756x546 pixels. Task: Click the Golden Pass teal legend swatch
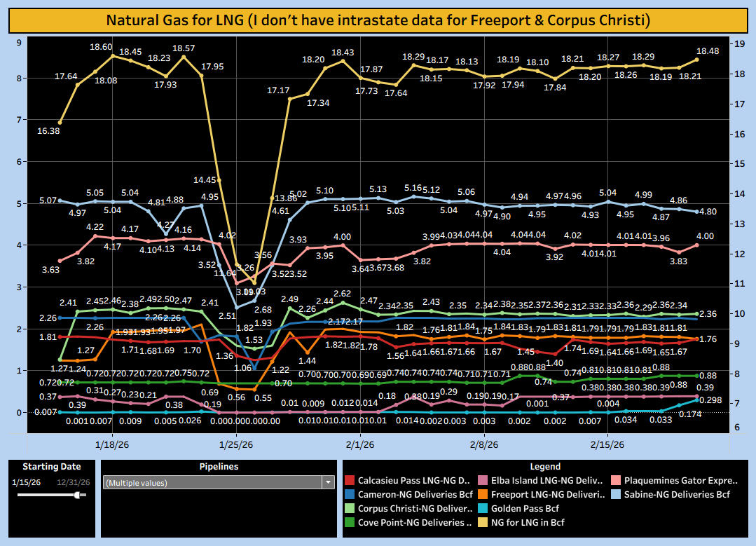(483, 509)
